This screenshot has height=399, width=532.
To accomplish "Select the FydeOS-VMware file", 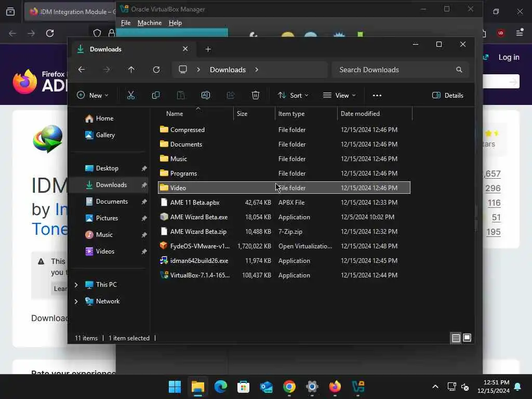I will click(x=284, y=246).
